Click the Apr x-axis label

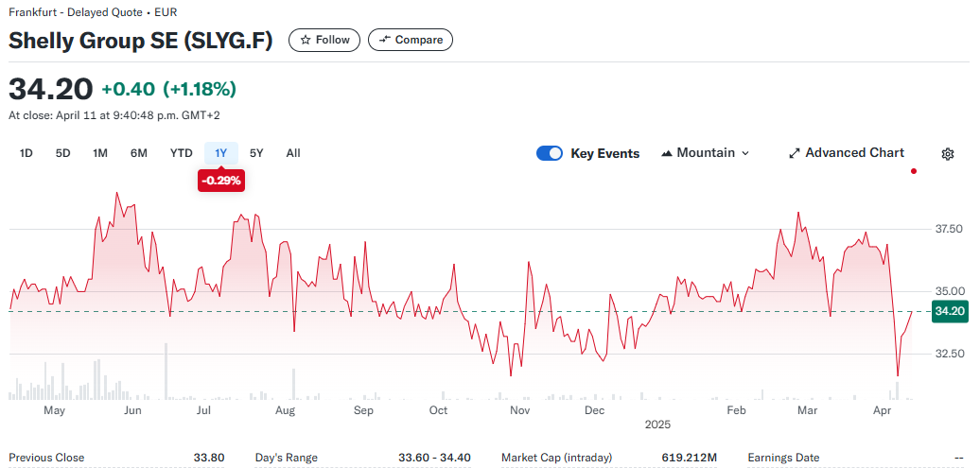coord(882,410)
